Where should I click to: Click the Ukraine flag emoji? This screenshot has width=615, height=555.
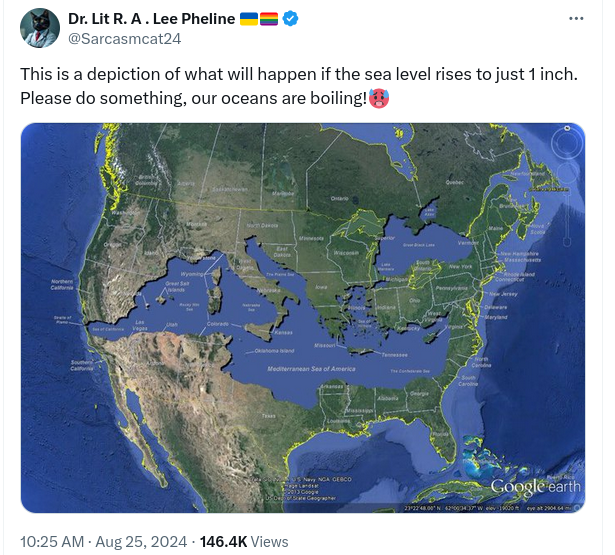pyautogui.click(x=249, y=18)
